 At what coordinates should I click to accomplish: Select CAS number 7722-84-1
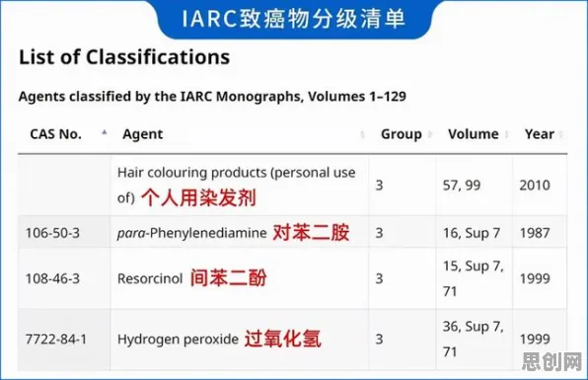coord(56,340)
